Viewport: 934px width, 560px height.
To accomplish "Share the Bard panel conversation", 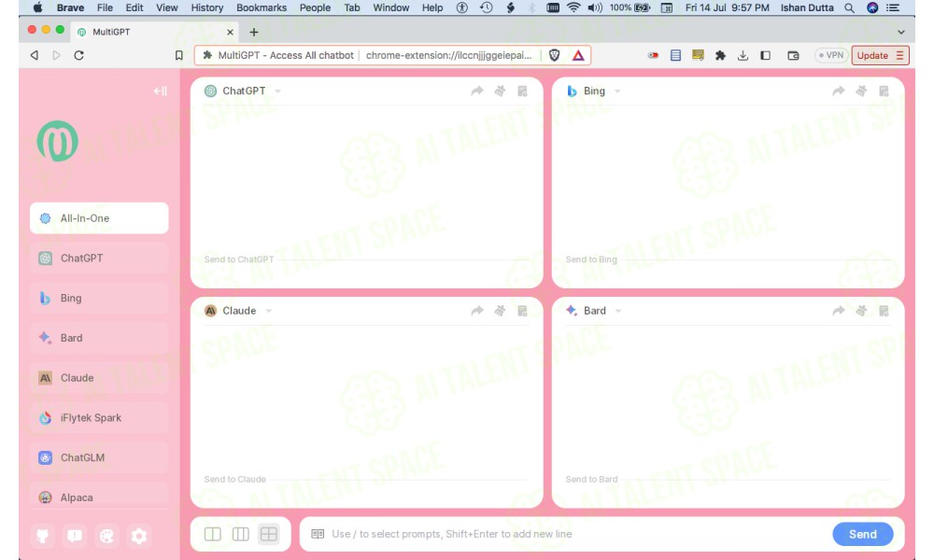I will pyautogui.click(x=839, y=311).
